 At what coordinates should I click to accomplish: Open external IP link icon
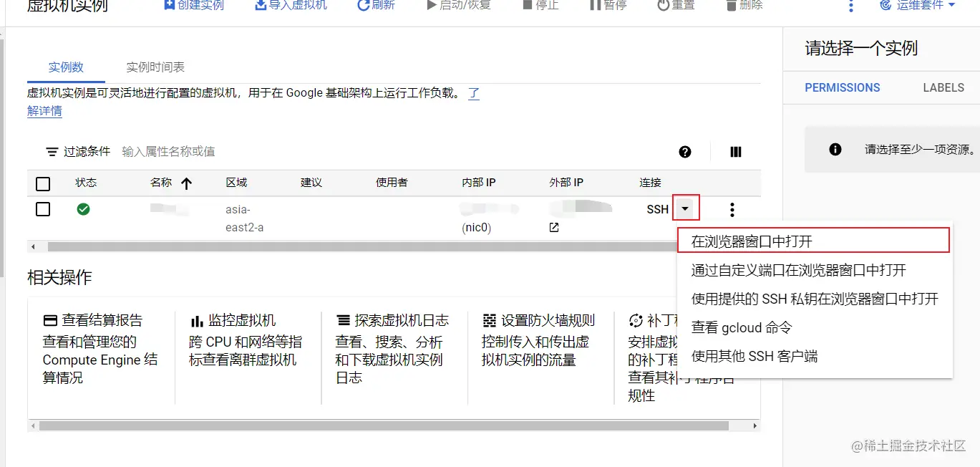pos(553,228)
